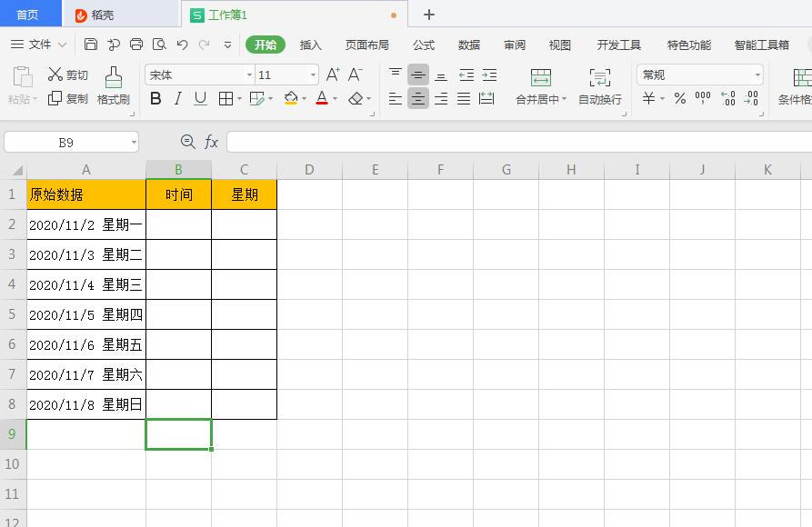The height and width of the screenshot is (527, 812).
Task: Click the Copy (复制) icon
Action: 55,98
